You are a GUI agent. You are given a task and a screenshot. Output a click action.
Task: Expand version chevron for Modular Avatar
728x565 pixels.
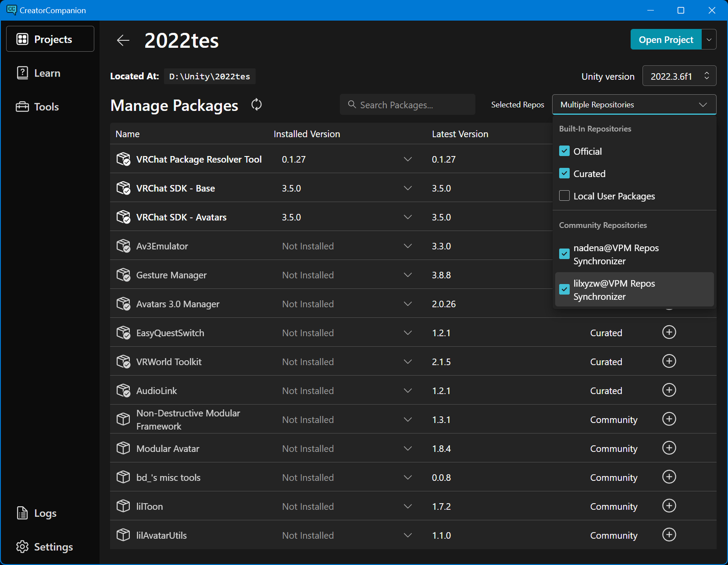pyautogui.click(x=408, y=449)
